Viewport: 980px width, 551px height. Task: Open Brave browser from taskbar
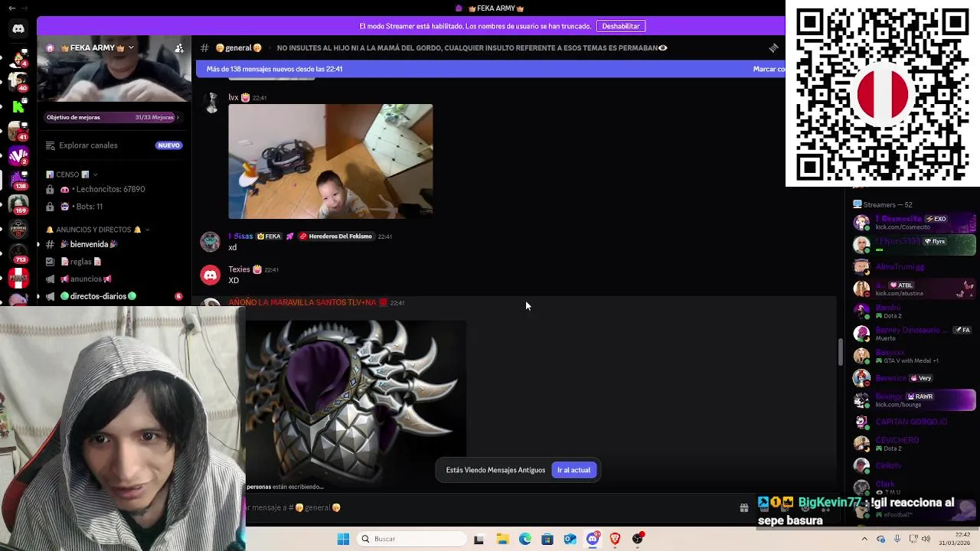click(615, 539)
